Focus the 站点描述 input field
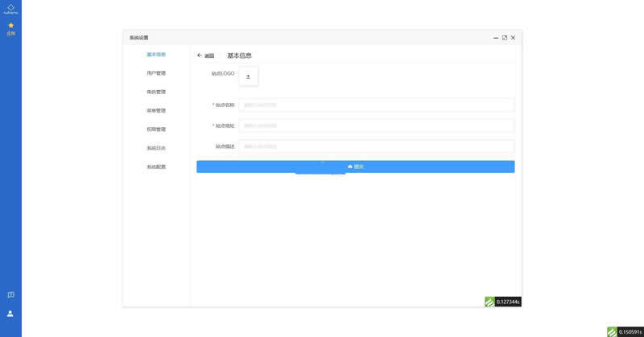 (376, 146)
